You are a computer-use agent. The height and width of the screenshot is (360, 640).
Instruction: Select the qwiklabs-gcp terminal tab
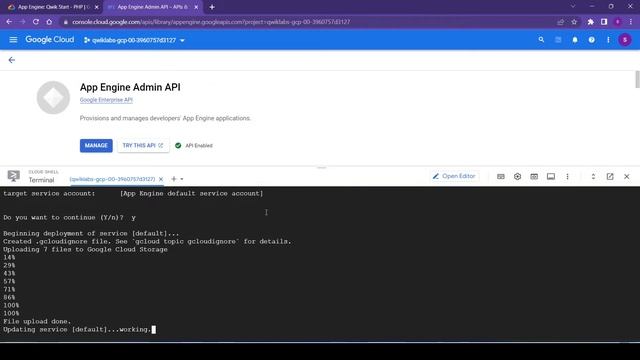(112, 179)
